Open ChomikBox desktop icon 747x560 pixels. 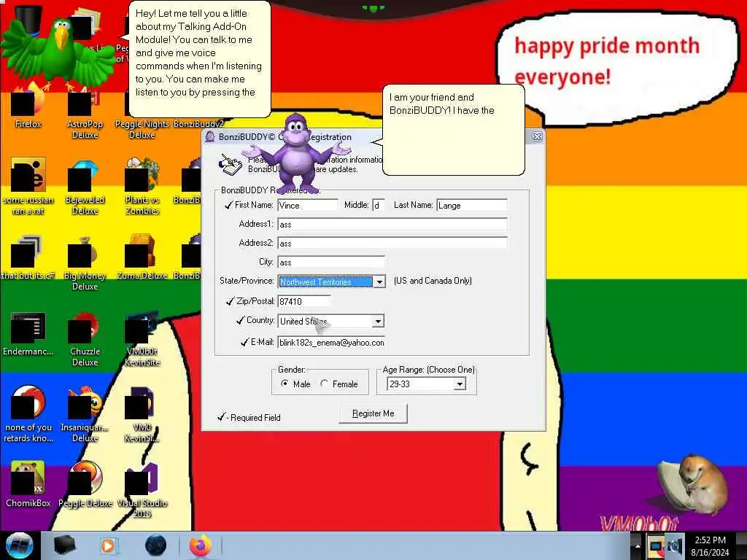(28, 485)
